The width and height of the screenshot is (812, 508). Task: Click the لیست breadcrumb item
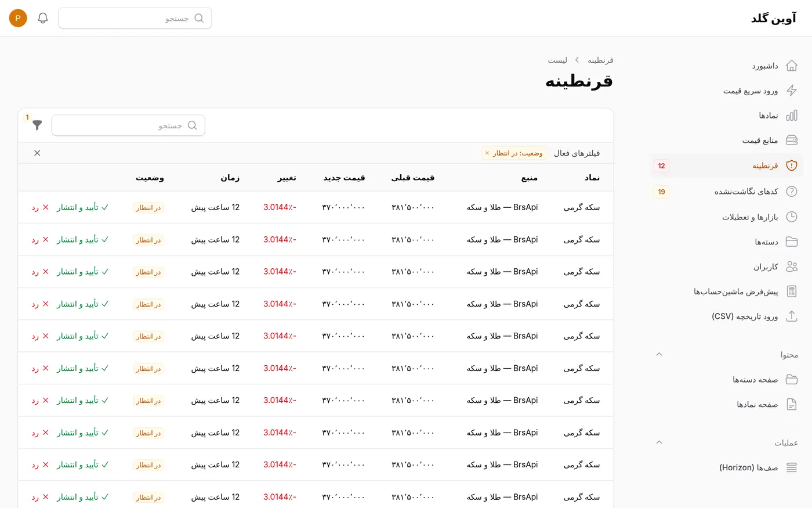[557, 60]
